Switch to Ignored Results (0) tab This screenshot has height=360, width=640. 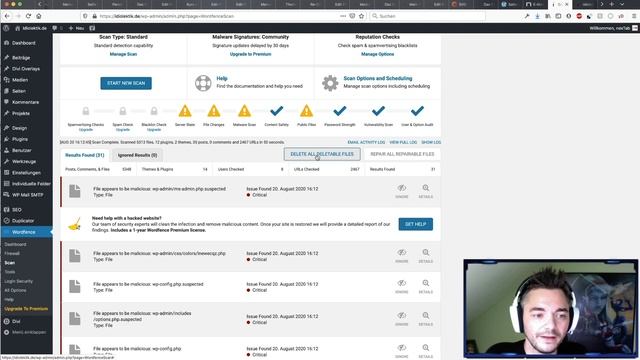pos(138,155)
